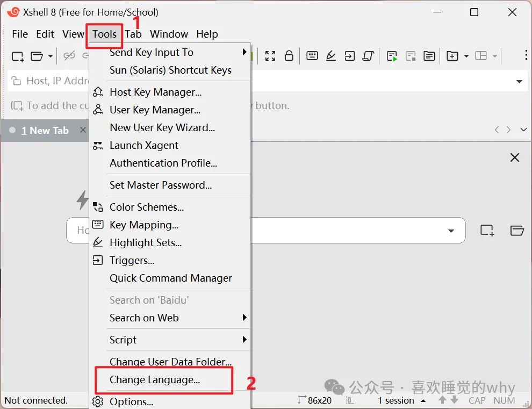
Task: Click new session icon beside host field
Action: (x=487, y=231)
